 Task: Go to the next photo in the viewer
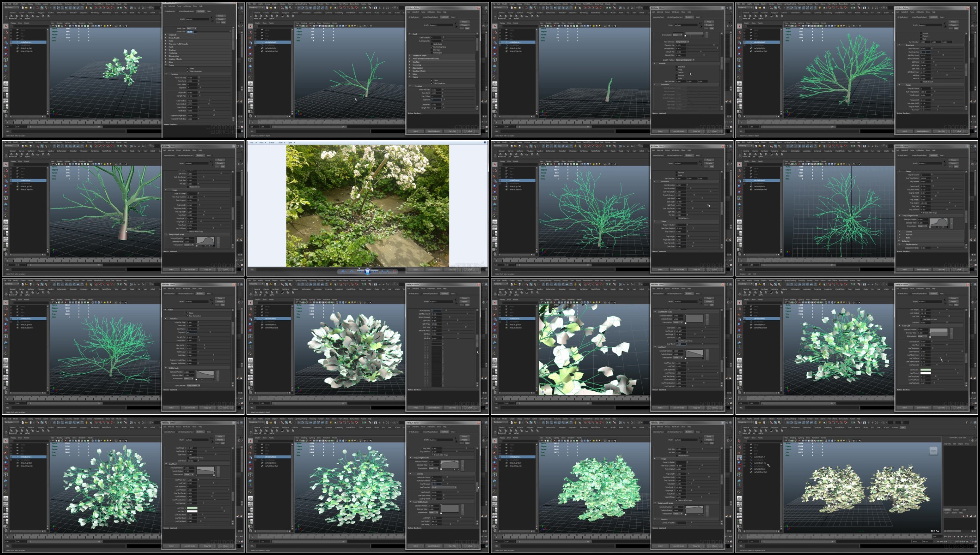(x=375, y=272)
